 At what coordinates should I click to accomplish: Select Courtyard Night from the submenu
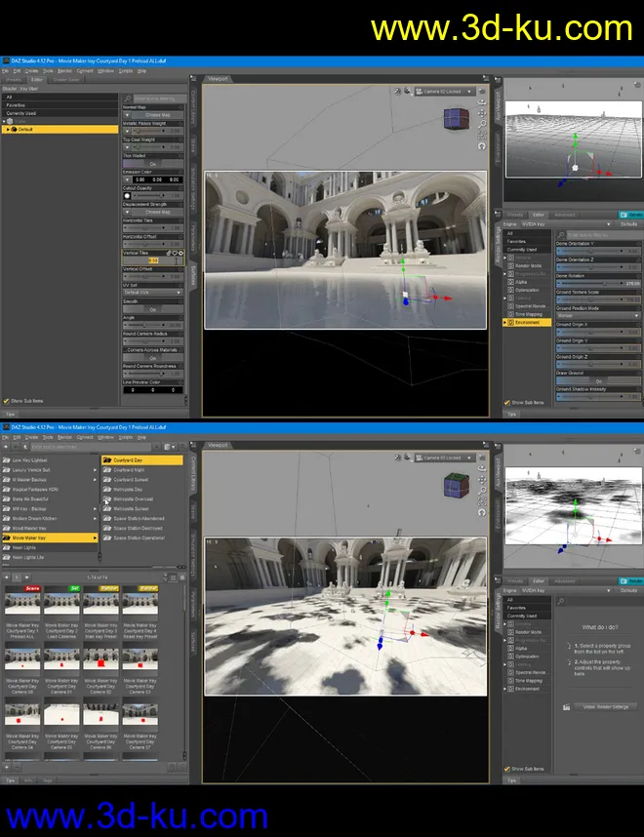pyautogui.click(x=132, y=469)
